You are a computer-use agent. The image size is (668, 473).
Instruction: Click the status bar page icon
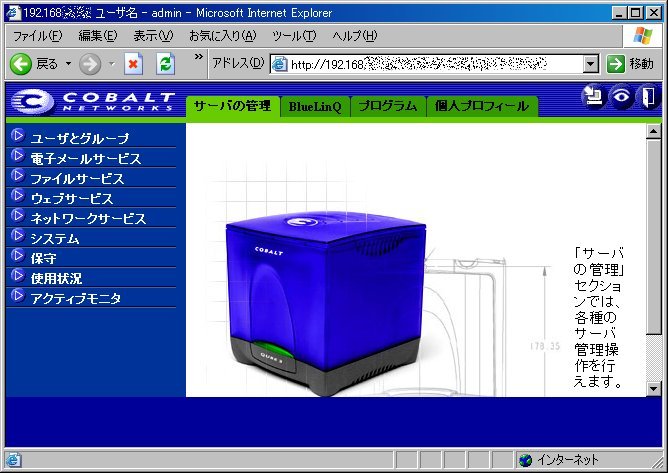click(13, 460)
